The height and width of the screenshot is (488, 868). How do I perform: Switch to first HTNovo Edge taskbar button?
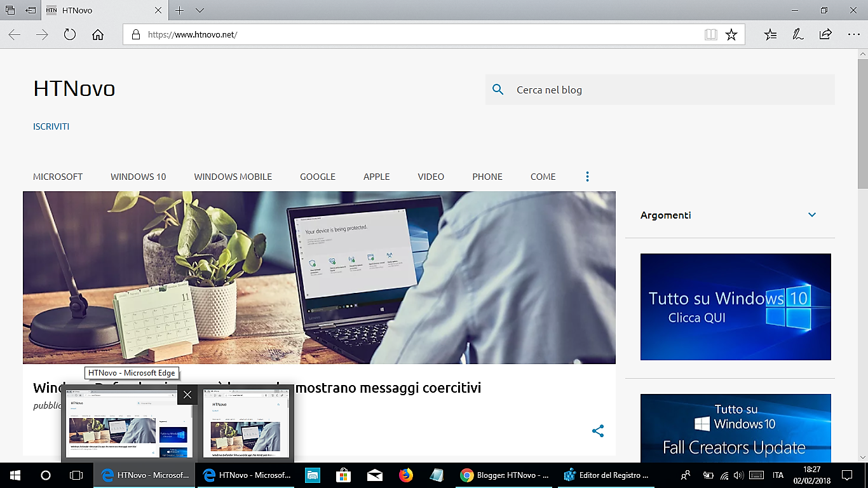click(145, 475)
